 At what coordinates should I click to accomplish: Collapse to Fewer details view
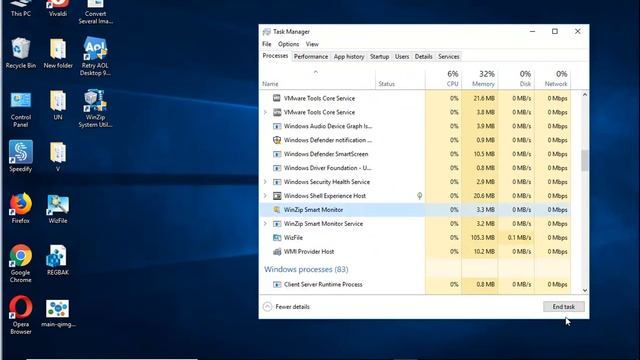pyautogui.click(x=287, y=307)
